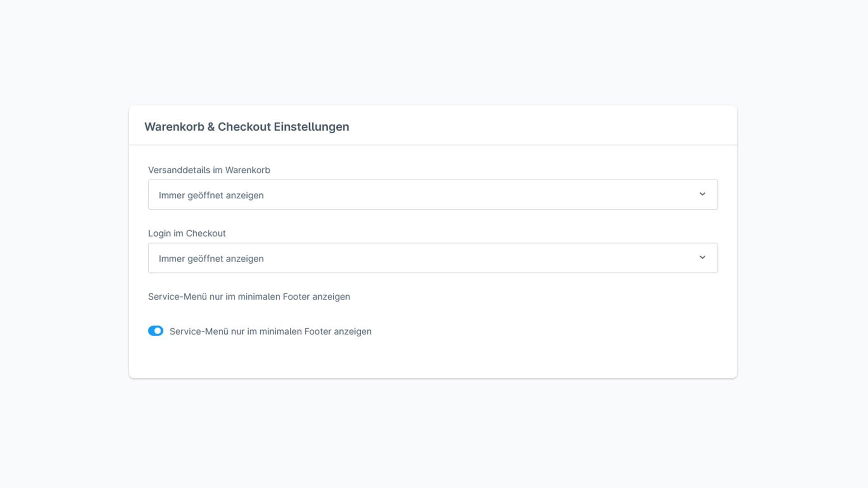Open the Versanddetails im Warenkorb dropdown
This screenshot has height=488, width=868.
coord(432,195)
